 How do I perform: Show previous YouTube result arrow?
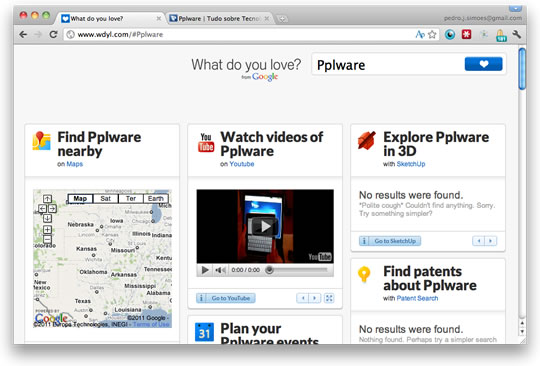pos(303,298)
